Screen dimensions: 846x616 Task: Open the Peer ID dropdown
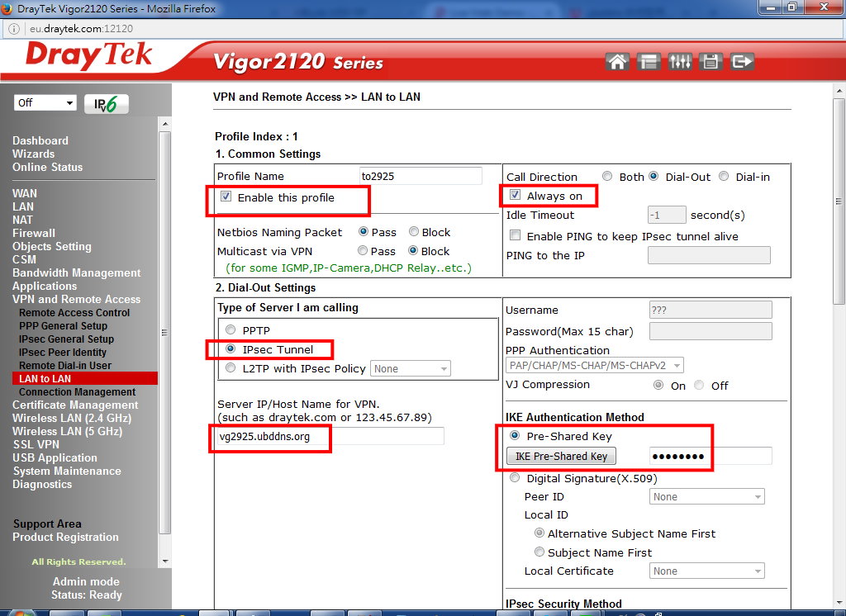[706, 497]
